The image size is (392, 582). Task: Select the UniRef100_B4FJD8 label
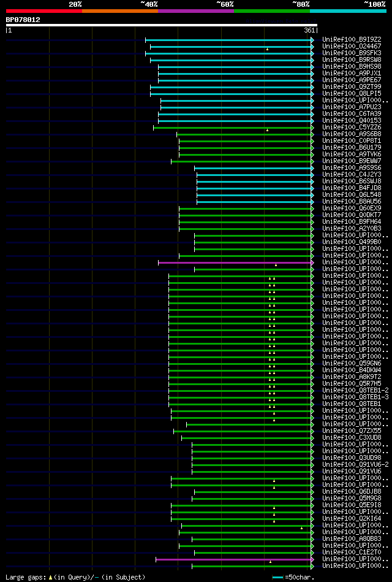(x=352, y=188)
